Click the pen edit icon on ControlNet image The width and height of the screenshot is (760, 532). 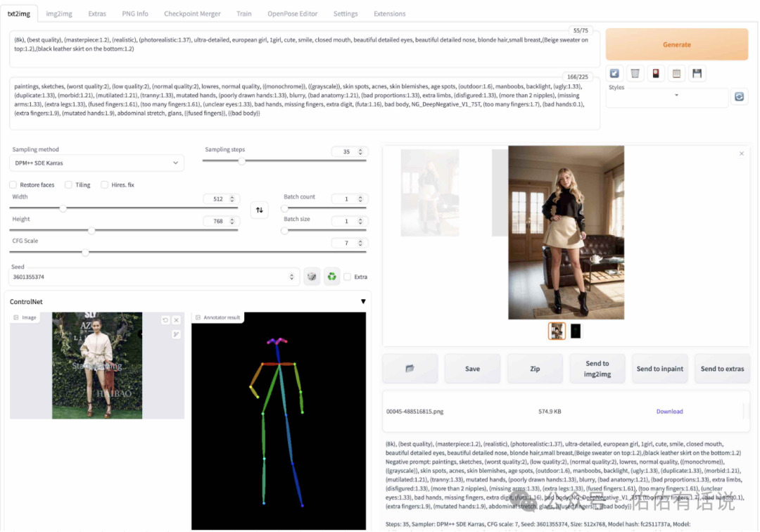coord(177,334)
